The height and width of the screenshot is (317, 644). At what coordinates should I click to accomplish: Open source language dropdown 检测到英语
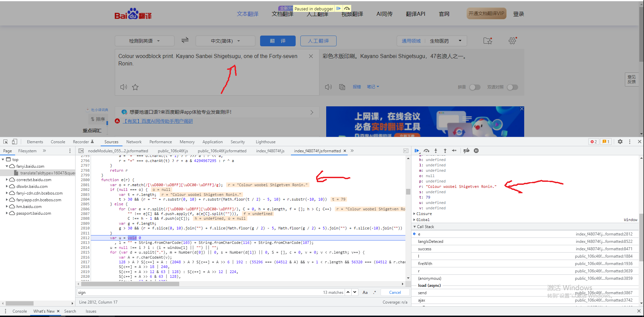pos(145,41)
